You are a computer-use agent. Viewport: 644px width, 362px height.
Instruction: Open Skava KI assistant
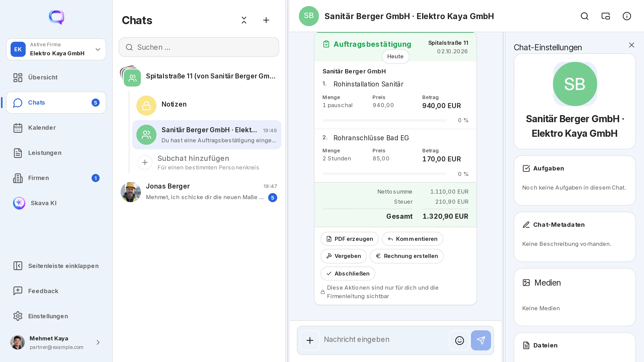(x=56, y=203)
